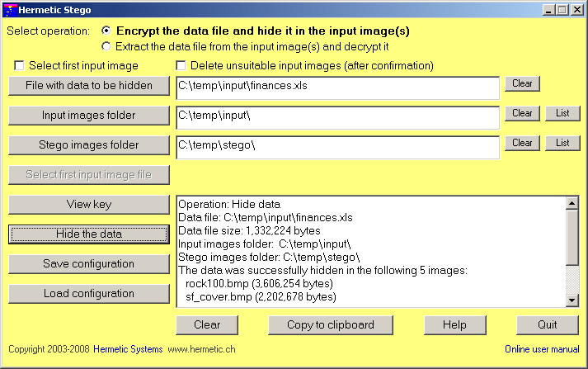Image resolution: width=588 pixels, height=369 pixels.
Task: List files in the Input images folder
Action: pos(562,113)
